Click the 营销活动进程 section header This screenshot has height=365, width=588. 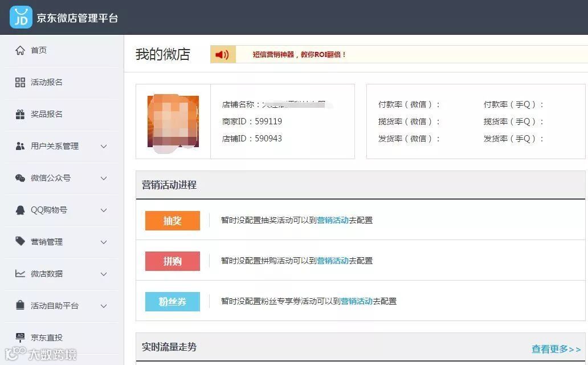point(169,185)
